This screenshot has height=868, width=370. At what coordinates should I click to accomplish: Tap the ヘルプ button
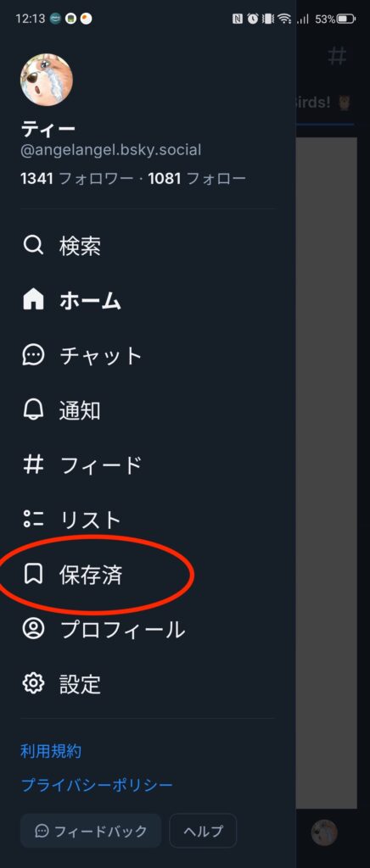203,831
